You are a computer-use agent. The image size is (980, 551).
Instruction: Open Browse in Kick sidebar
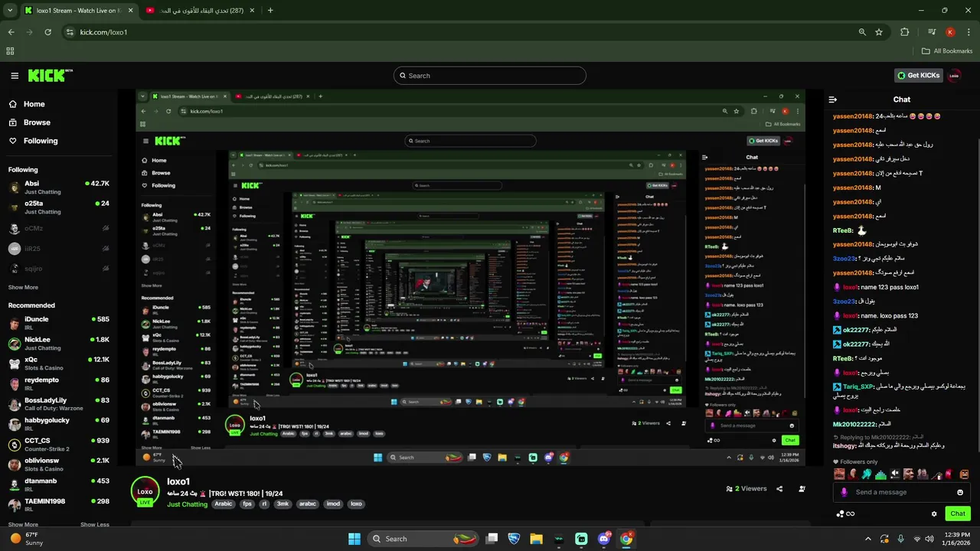(30, 122)
